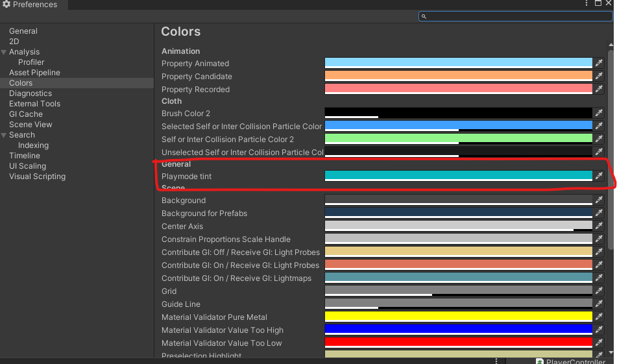
Task: Click eyedropper for Property Candidate
Action: click(x=599, y=76)
